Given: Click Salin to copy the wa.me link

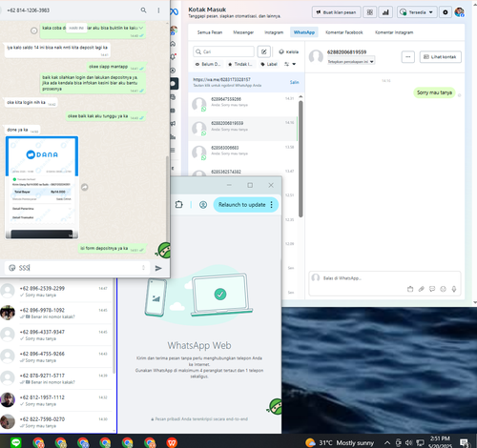Looking at the screenshot, I should point(294,82).
